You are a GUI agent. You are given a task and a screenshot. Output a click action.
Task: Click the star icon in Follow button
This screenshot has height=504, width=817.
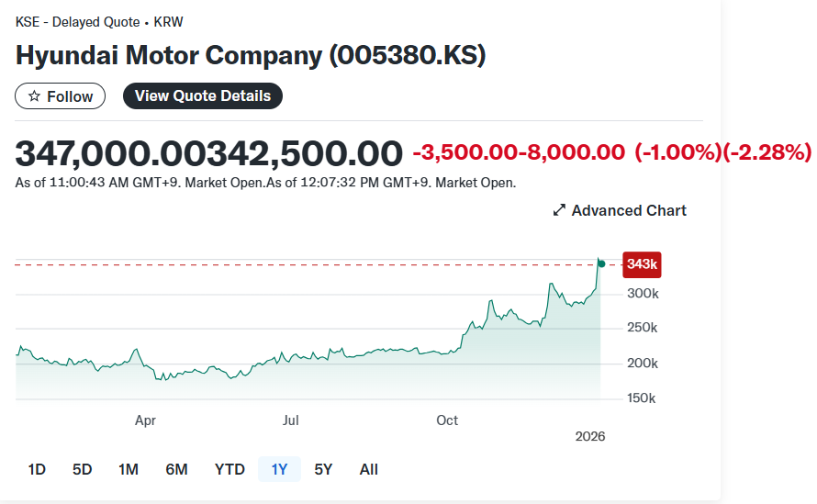tap(35, 96)
